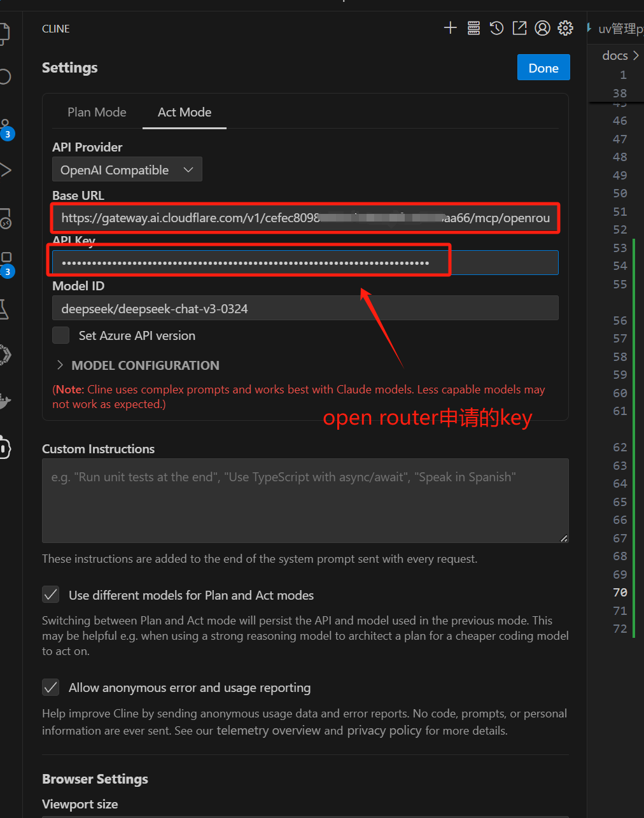Image resolution: width=644 pixels, height=818 pixels.
Task: Select the Act Mode tab
Action: click(184, 112)
